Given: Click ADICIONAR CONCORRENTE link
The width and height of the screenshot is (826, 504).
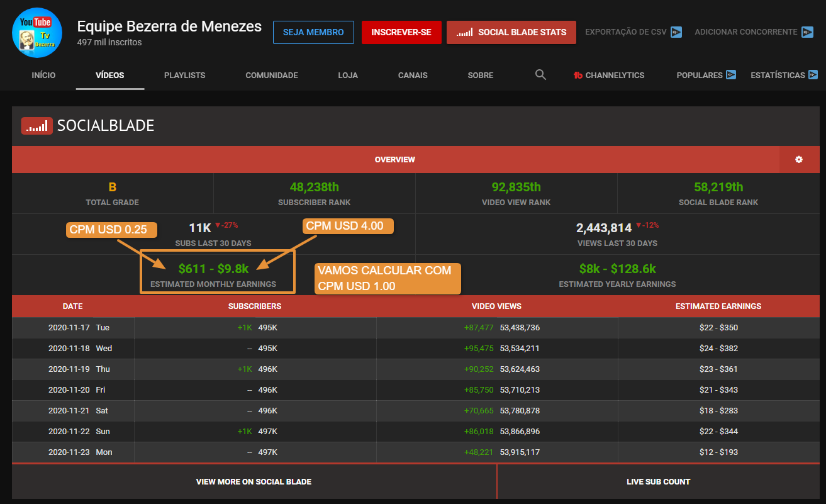Looking at the screenshot, I should pos(745,31).
